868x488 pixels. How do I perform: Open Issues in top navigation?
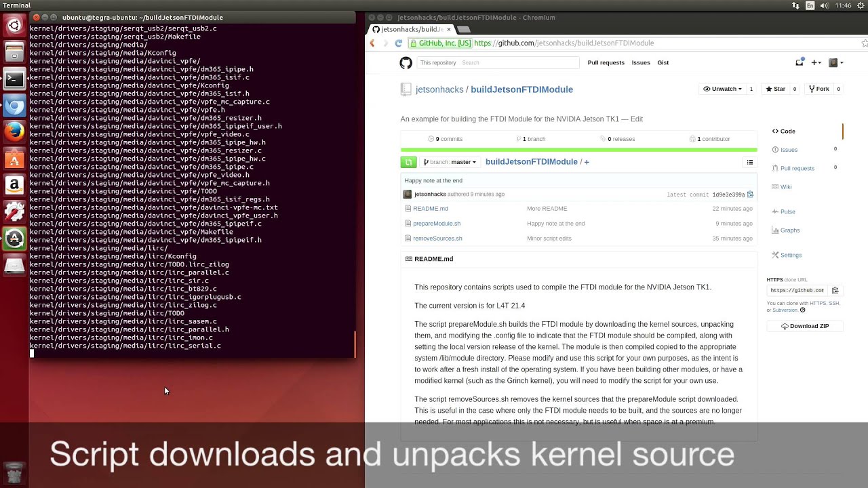[641, 62]
